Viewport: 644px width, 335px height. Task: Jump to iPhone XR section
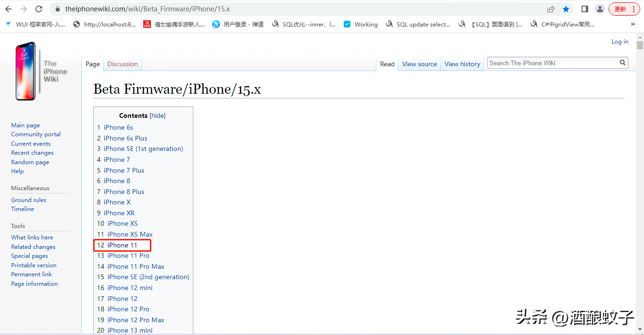116,213
